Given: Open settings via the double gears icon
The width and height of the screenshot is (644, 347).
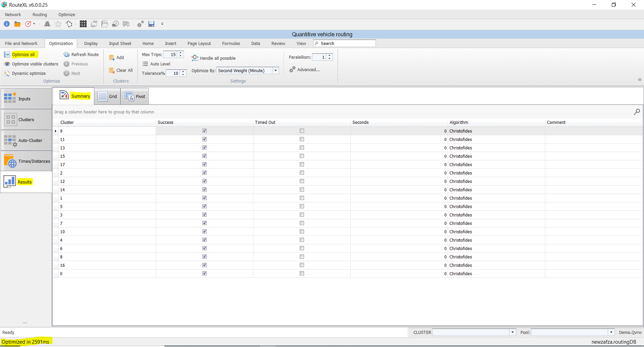Looking at the screenshot, I should [x=141, y=24].
